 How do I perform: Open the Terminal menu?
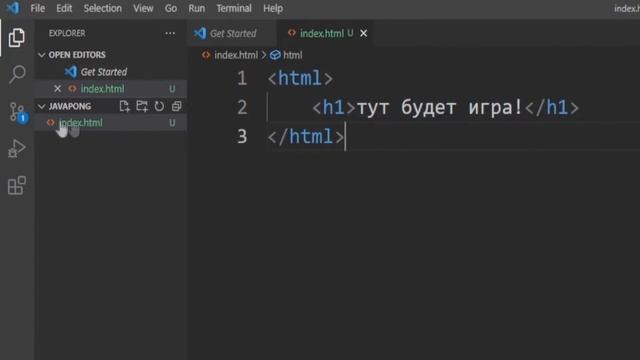[234, 8]
